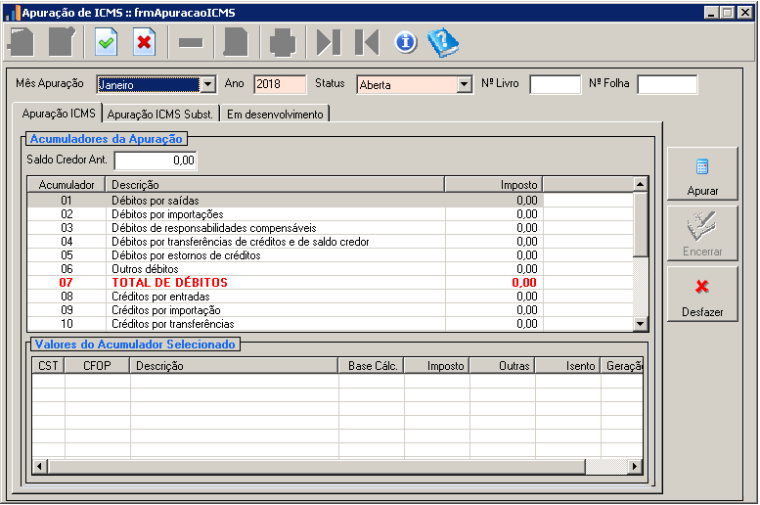Click the Base Cálc. column header
The width and height of the screenshot is (760, 505).
[x=371, y=366]
